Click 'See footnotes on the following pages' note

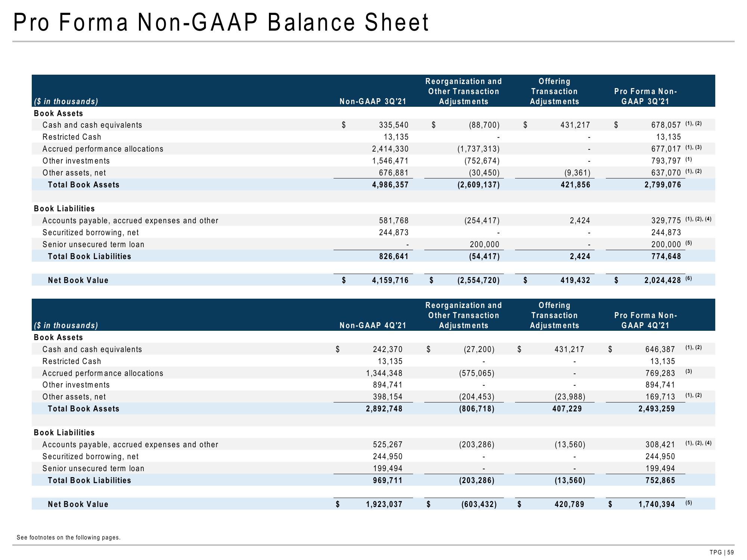point(69,538)
